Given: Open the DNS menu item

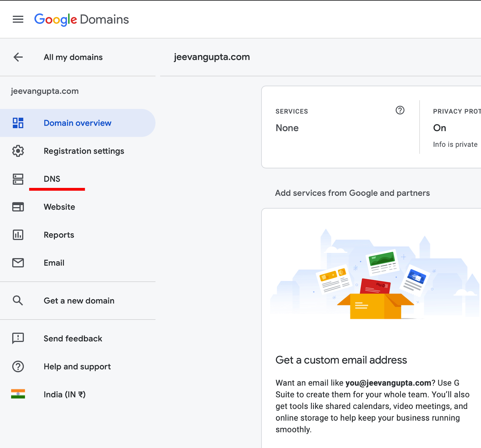Looking at the screenshot, I should 52,179.
